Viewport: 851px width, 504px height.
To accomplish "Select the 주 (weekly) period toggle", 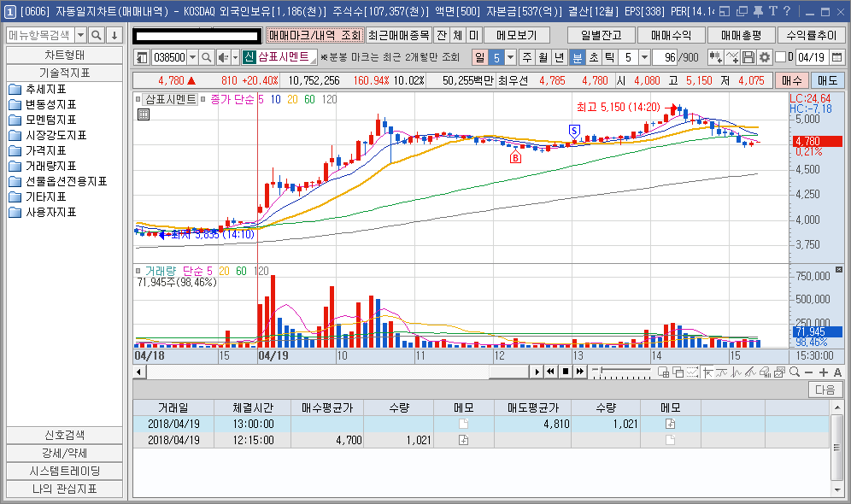I will [x=527, y=57].
